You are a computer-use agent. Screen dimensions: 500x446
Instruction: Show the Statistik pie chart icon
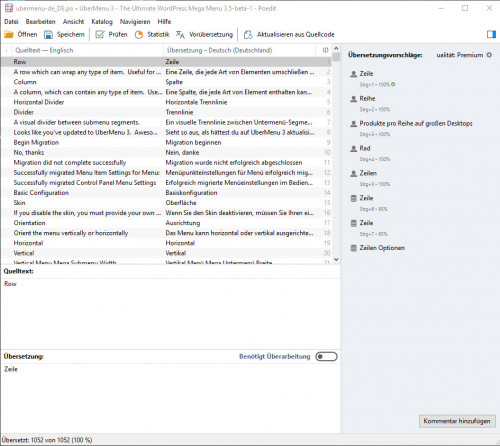pos(139,34)
